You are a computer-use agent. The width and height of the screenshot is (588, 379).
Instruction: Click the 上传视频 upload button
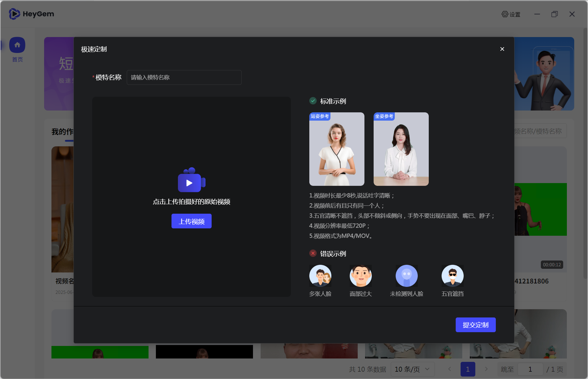click(191, 221)
